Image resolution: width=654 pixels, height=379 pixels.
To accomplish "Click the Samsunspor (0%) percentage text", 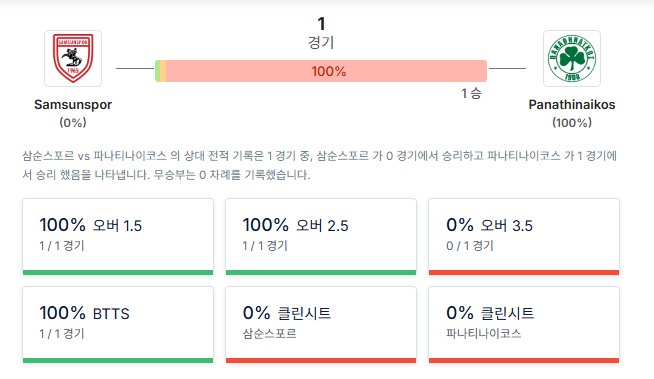I will 73,123.
